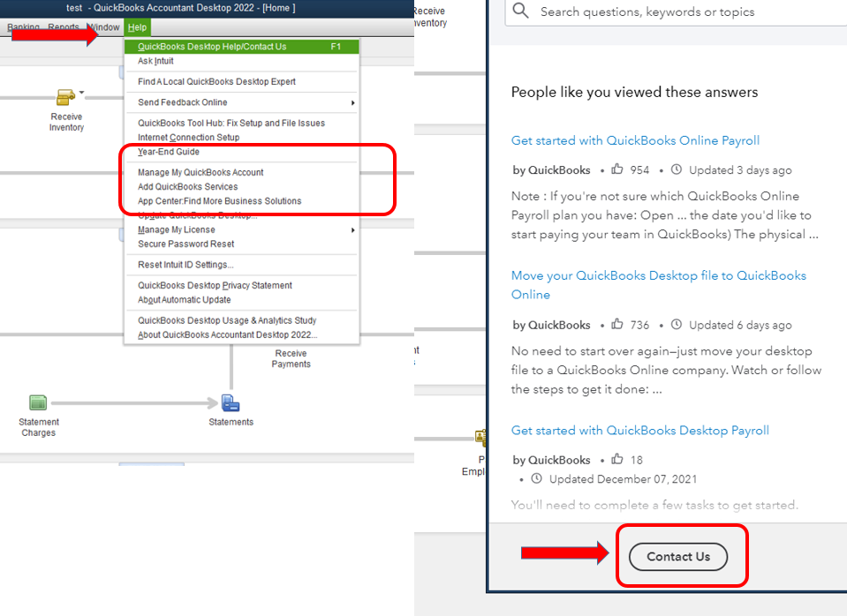Screen dimensions: 847x616
Task: Choose Add QuickBooks Services
Action: (x=241, y=187)
